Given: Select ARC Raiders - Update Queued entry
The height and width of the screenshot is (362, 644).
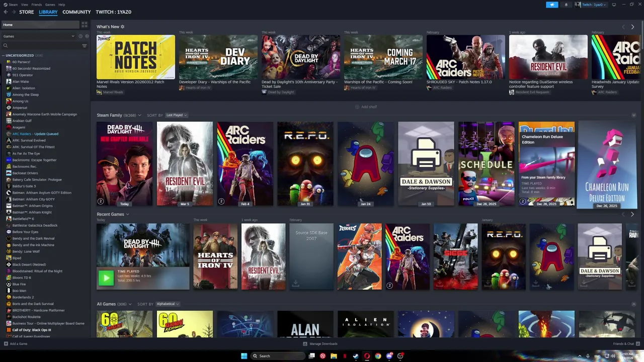Looking at the screenshot, I should point(35,134).
